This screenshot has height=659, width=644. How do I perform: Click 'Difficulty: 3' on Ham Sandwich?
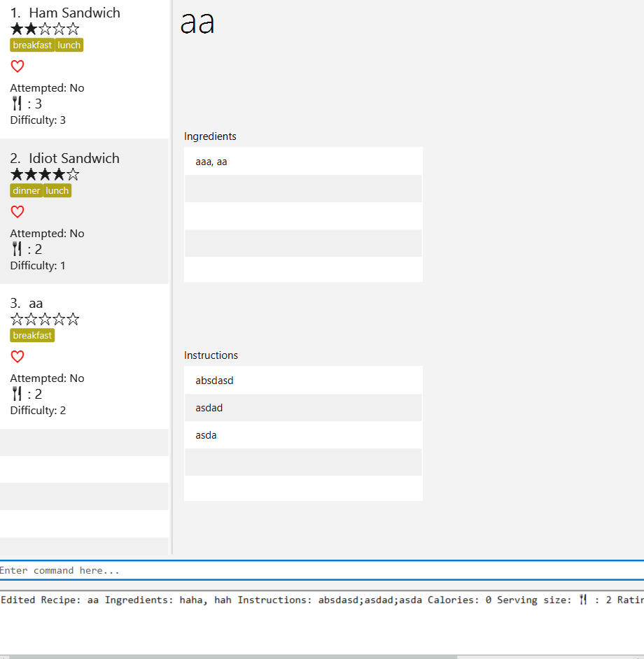click(38, 120)
